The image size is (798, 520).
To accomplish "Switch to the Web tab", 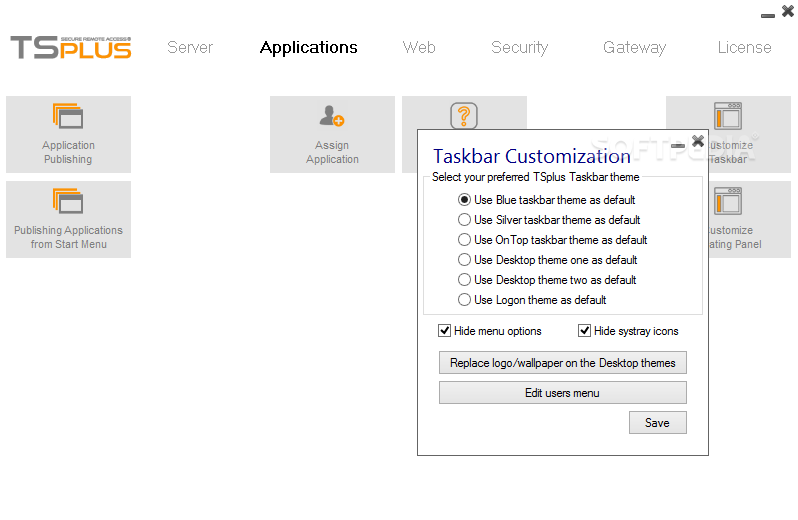I will point(419,47).
